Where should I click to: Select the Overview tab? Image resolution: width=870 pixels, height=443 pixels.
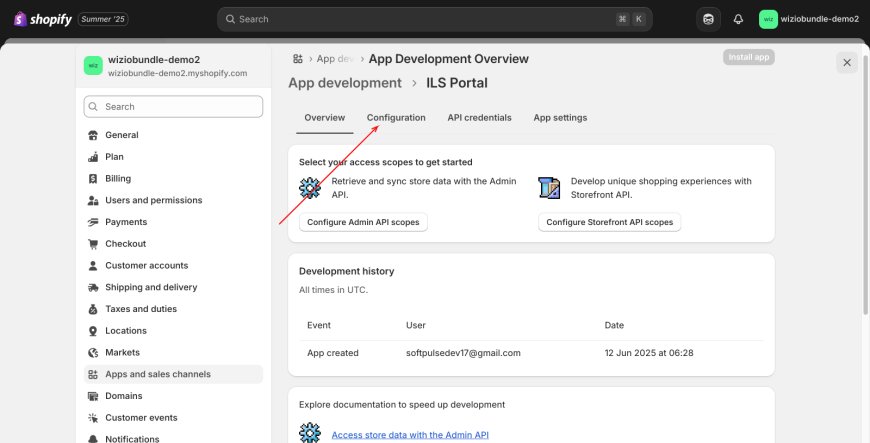tap(325, 118)
